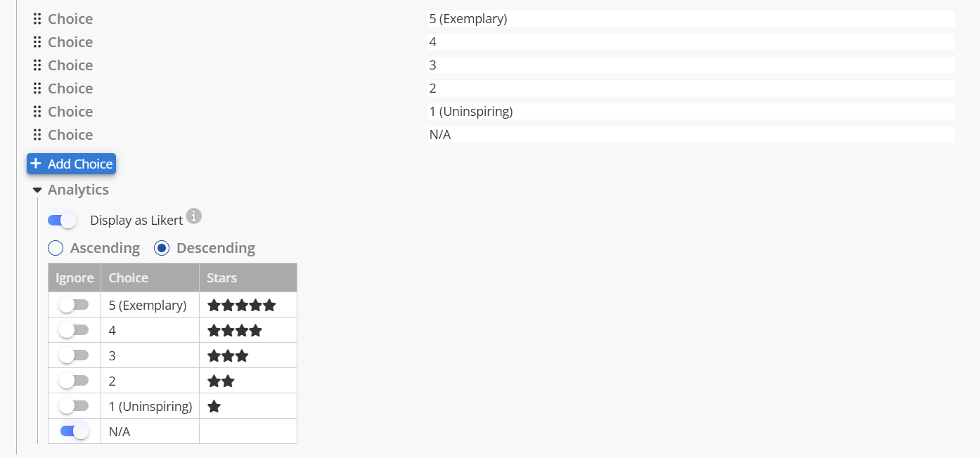Click drag handle icon for N/A choice
The height and width of the screenshot is (458, 980).
37,135
